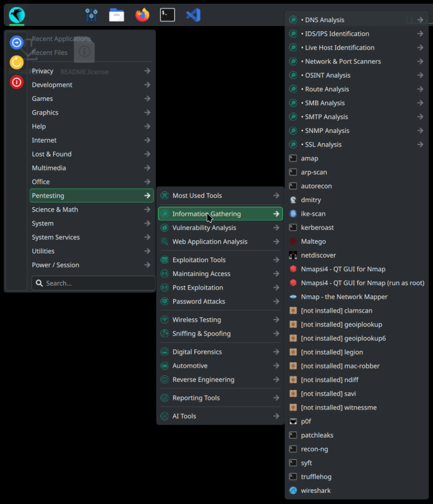Viewport: 433px width, 504px height.
Task: Open the Route Analysis submenu
Action: pyautogui.click(x=357, y=89)
